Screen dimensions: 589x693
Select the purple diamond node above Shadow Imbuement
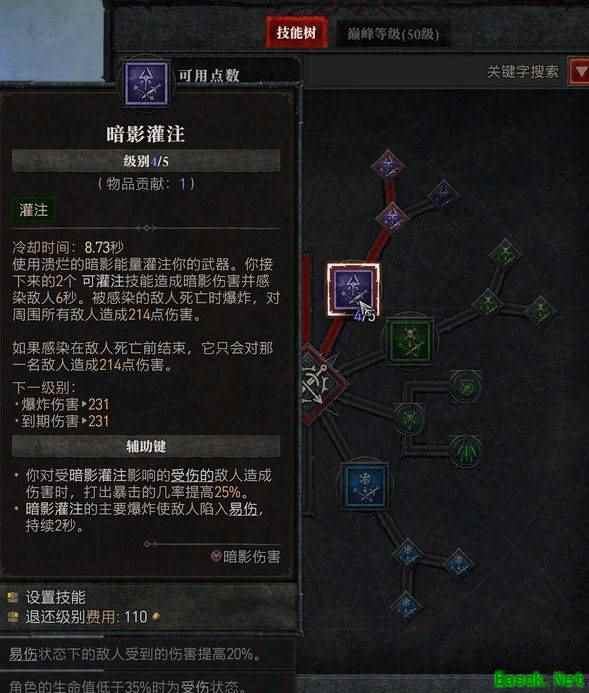click(391, 217)
